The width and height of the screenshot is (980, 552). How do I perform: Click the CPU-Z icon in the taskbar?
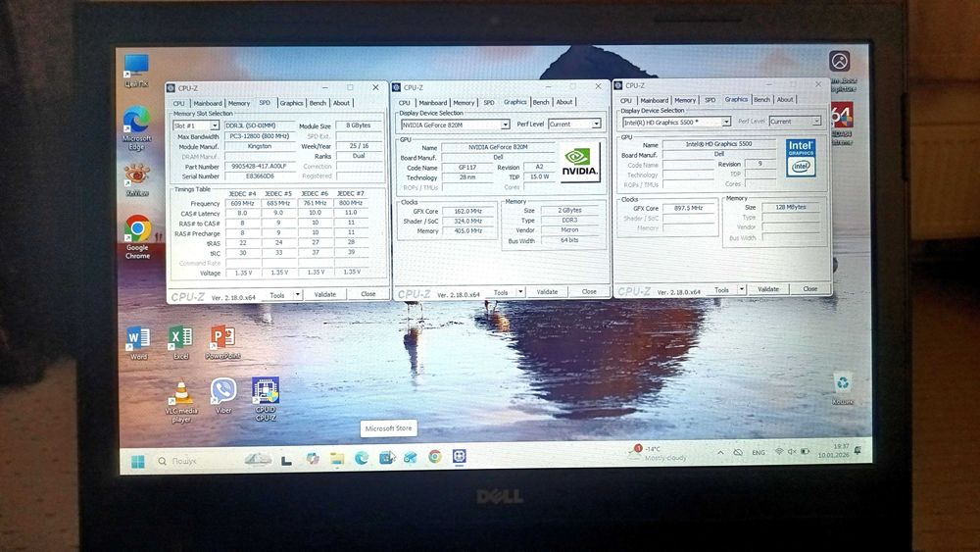pyautogui.click(x=460, y=456)
